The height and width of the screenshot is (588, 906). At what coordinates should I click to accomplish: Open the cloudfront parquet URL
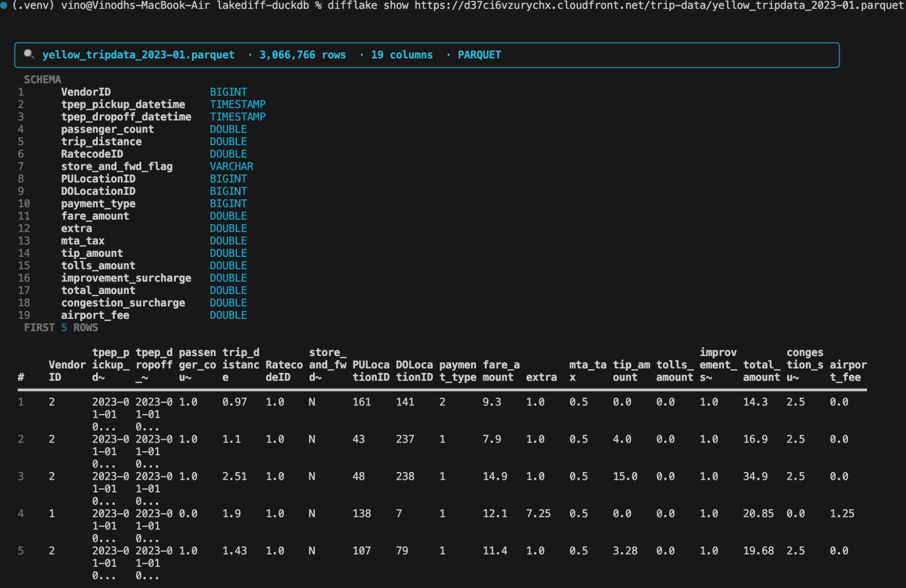659,6
